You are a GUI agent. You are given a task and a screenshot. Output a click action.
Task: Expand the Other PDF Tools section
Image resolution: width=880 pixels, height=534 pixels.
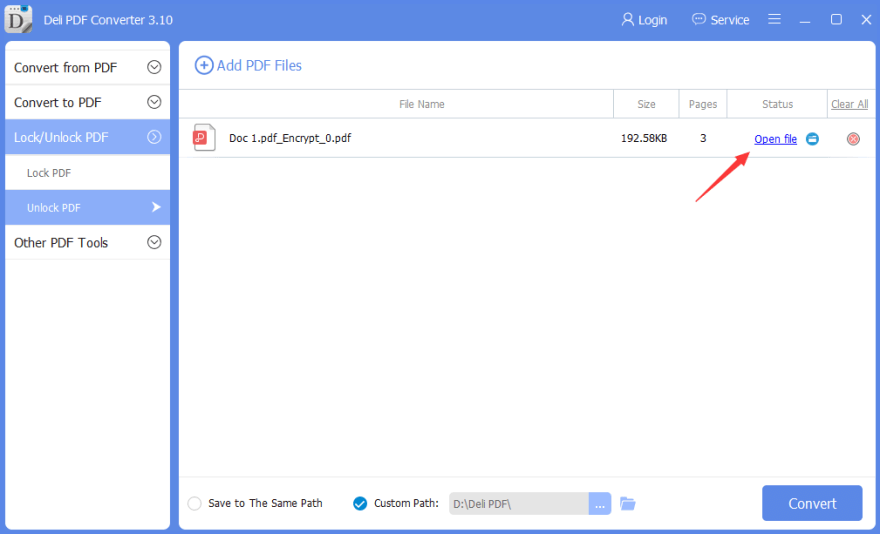154,242
